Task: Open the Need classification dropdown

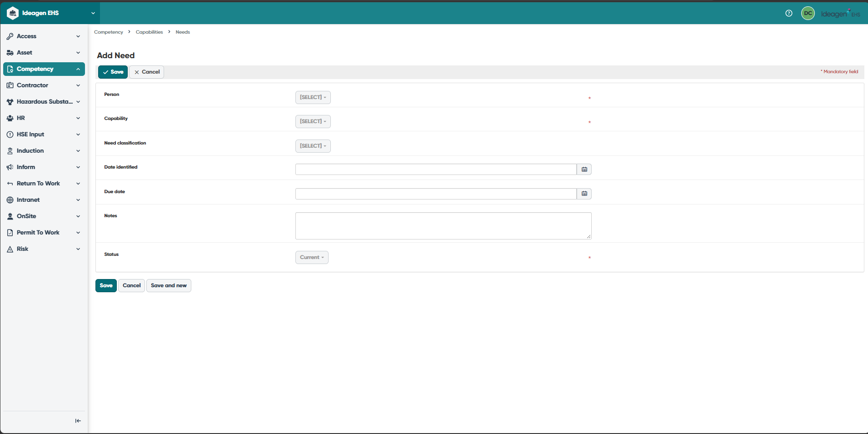Action: [313, 146]
